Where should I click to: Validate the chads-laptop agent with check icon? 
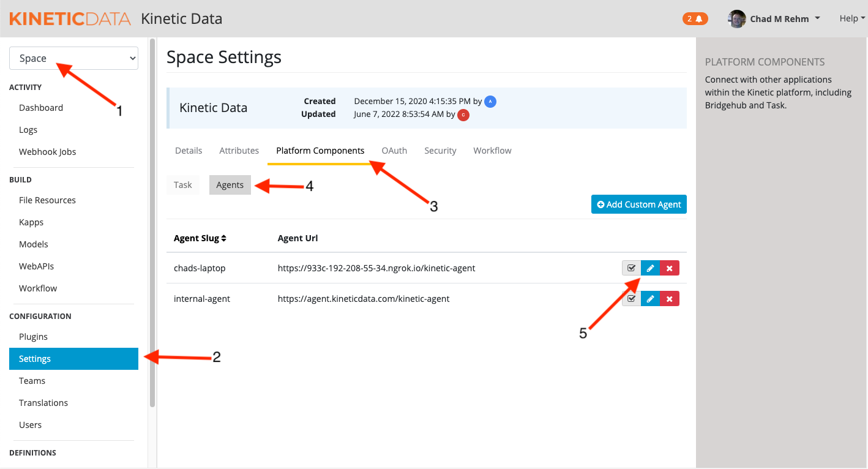(x=631, y=268)
